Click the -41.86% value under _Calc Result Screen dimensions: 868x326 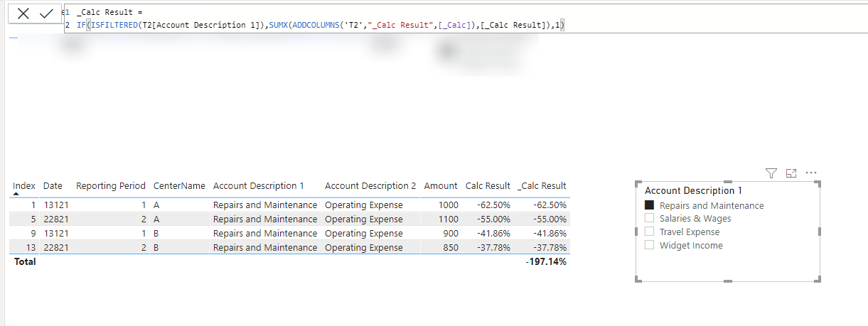coord(550,234)
